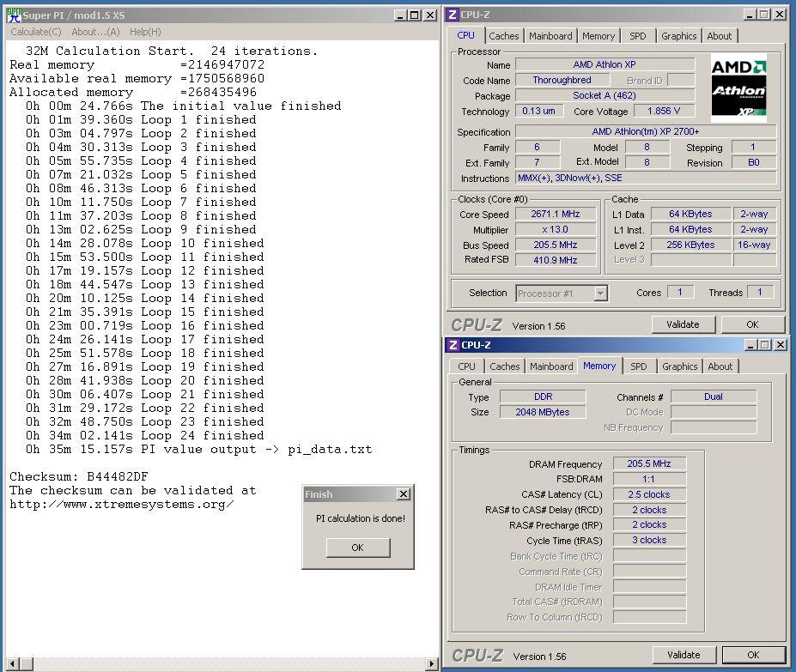Close the Finish dialog with X button
This screenshot has height=672, width=796.
[x=404, y=493]
